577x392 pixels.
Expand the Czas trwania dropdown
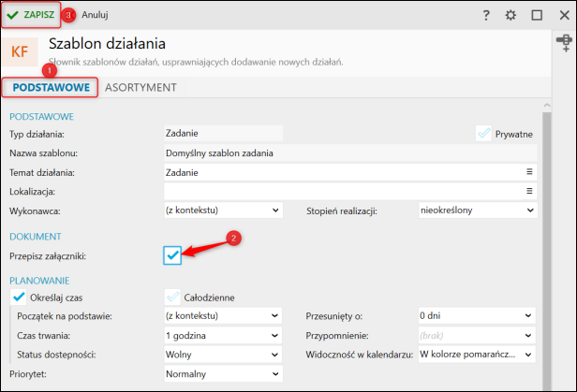click(222, 335)
